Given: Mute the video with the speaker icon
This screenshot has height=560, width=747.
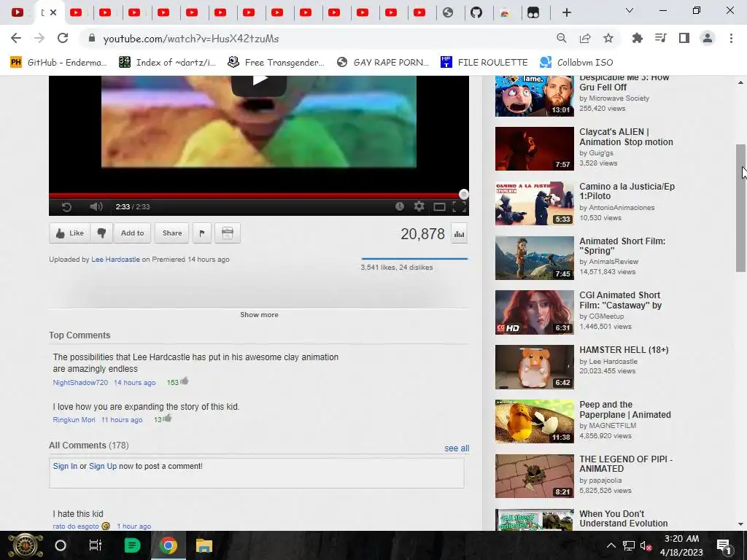Looking at the screenshot, I should pyautogui.click(x=96, y=206).
